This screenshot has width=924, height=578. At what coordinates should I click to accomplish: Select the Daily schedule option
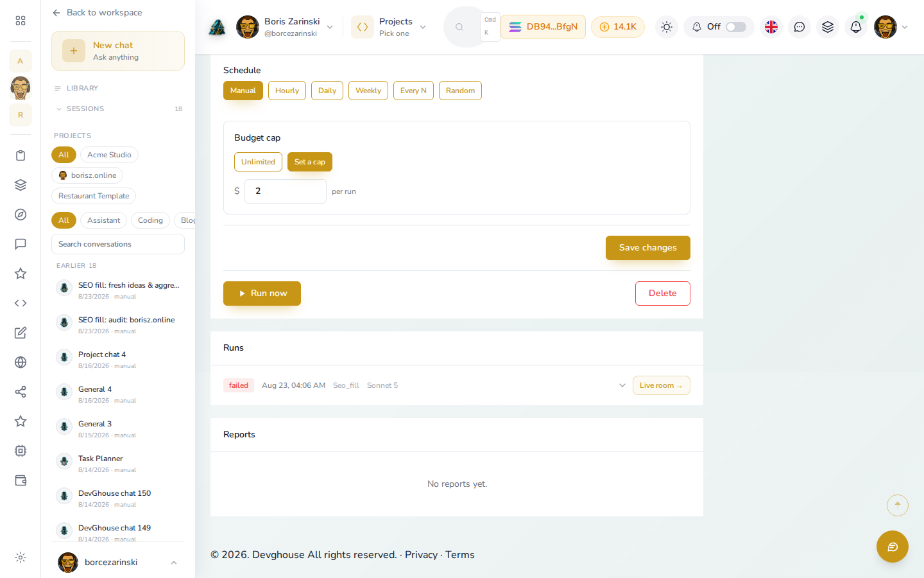pyautogui.click(x=327, y=91)
